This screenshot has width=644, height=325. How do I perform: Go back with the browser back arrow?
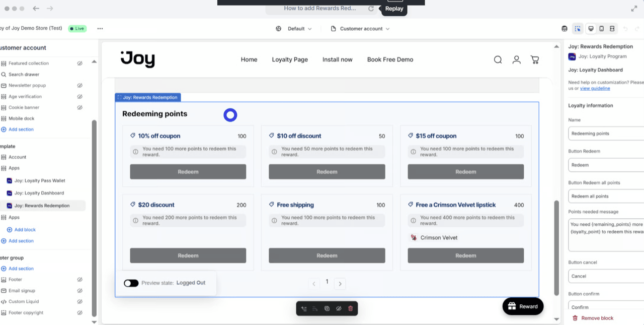36,9
